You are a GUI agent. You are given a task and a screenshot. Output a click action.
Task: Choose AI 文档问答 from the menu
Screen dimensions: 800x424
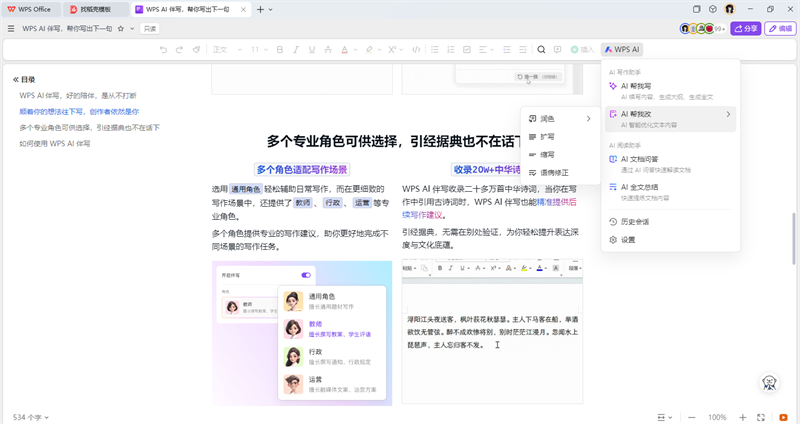coord(670,164)
